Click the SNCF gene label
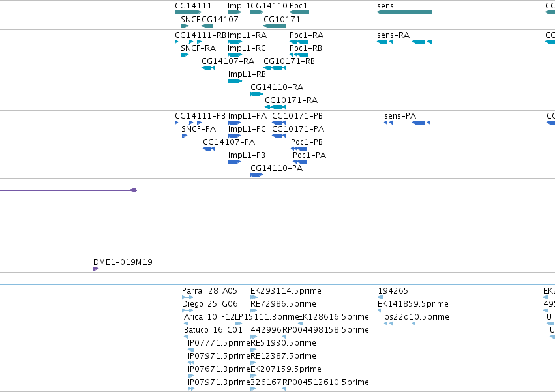 tap(190, 19)
